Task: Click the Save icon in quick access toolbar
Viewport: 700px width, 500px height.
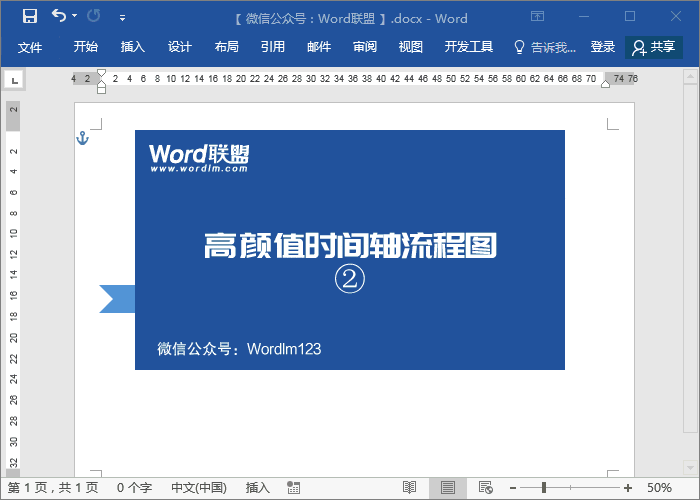Action: pyautogui.click(x=30, y=16)
